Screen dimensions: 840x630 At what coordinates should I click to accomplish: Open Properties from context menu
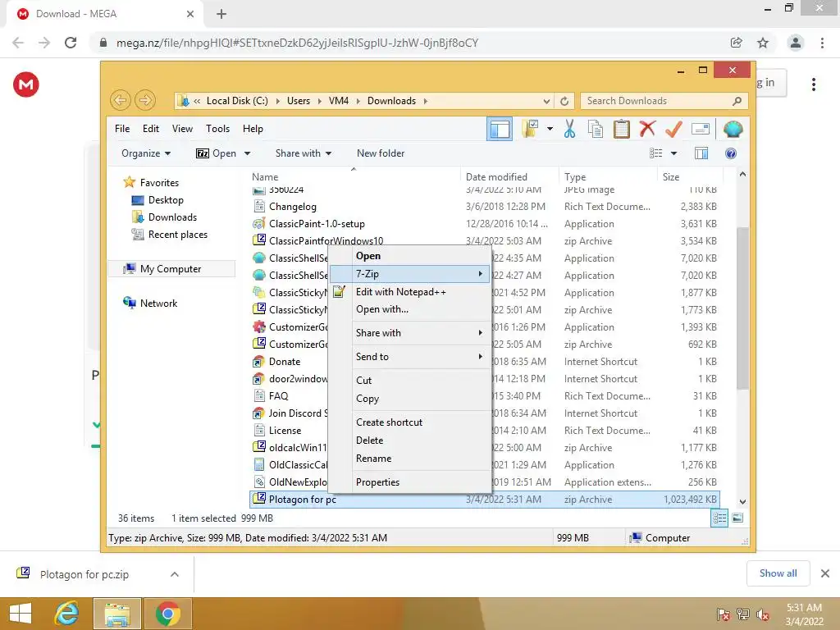(410, 482)
